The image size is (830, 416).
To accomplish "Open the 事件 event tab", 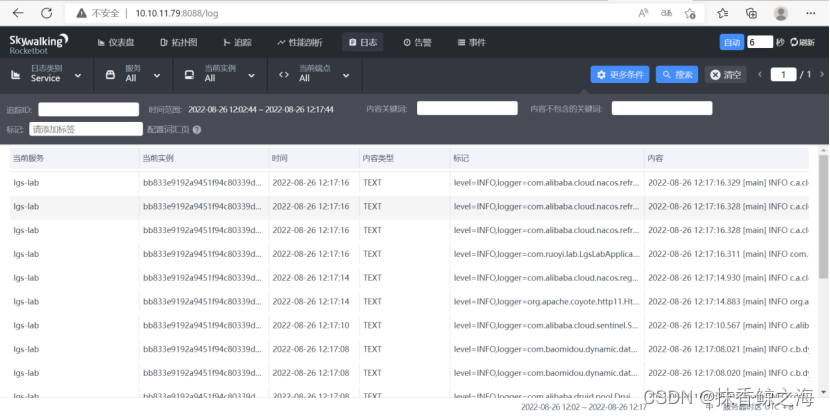I will (471, 42).
